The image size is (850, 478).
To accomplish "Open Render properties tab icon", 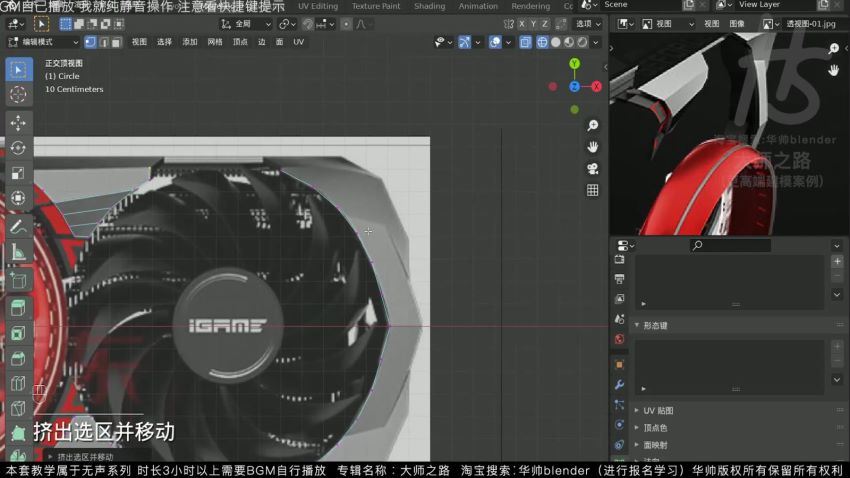I will pyautogui.click(x=620, y=260).
